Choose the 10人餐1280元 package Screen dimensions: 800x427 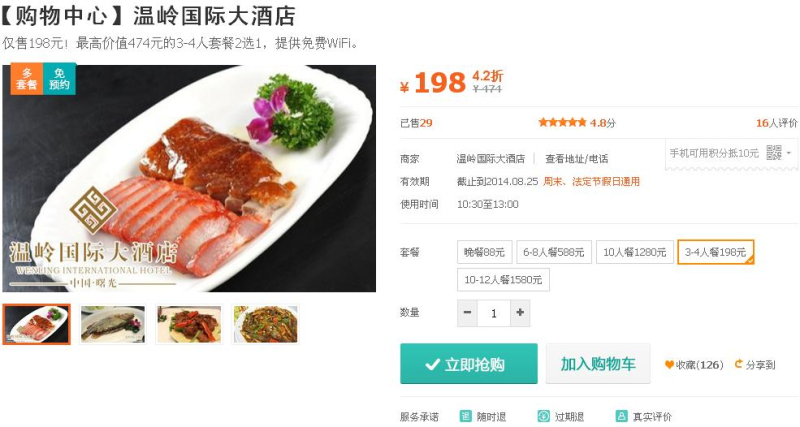coord(635,252)
